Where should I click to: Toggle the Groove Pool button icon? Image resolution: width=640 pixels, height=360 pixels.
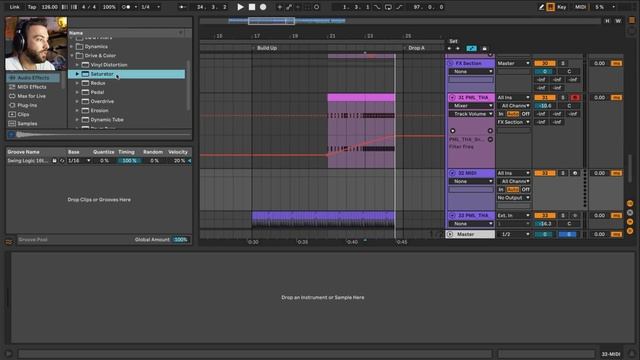[9, 242]
